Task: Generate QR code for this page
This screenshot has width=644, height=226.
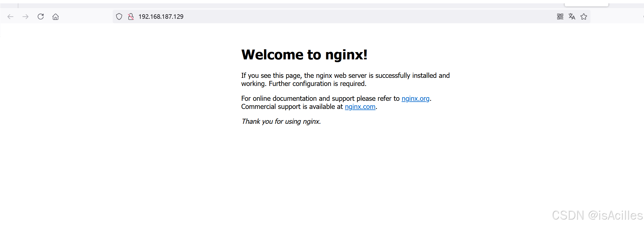Action: 560,17
